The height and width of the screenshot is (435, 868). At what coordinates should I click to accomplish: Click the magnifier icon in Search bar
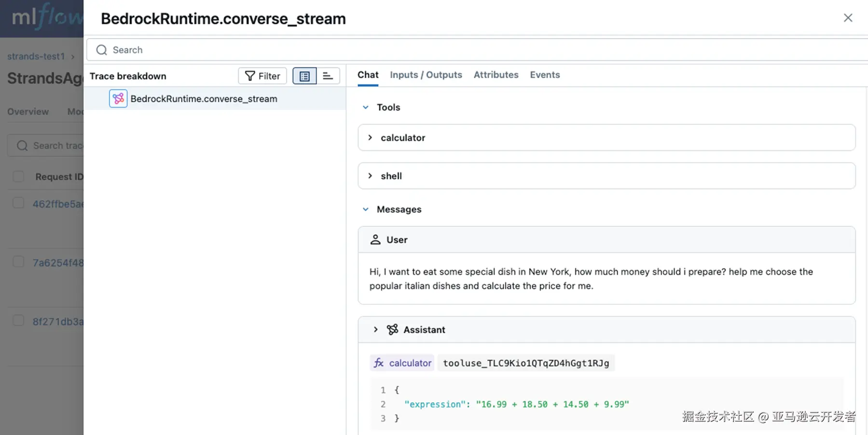pos(101,50)
